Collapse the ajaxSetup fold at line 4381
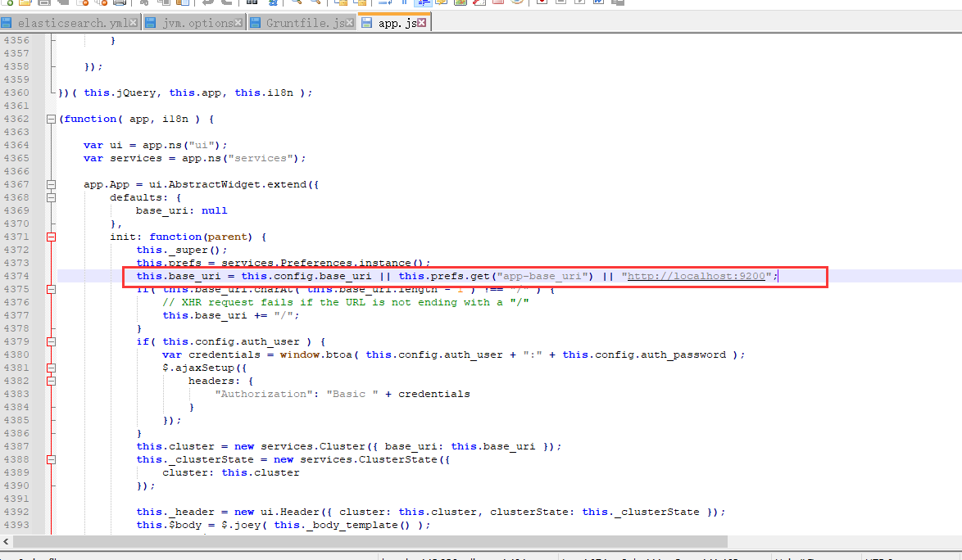 [x=52, y=368]
